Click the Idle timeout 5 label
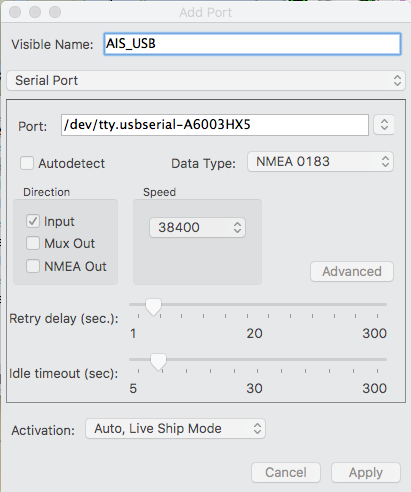The height and width of the screenshot is (492, 411). [133, 388]
